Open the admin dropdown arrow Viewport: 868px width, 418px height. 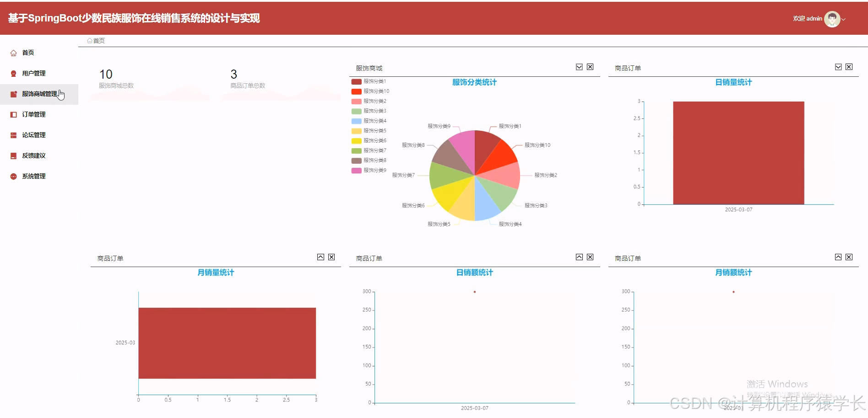[843, 19]
